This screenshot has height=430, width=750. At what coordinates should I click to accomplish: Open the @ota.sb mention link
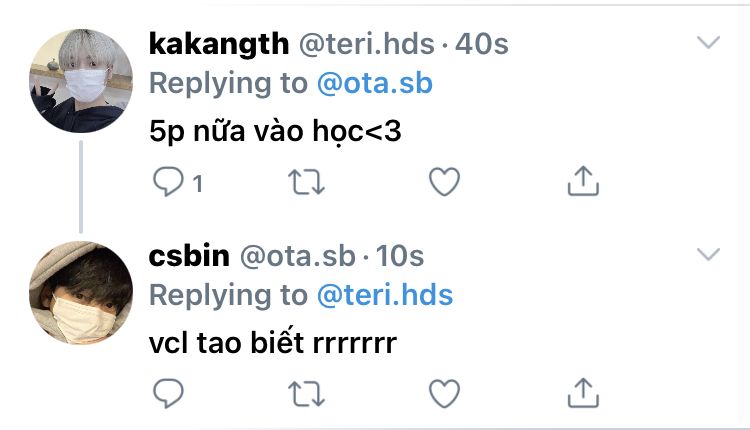pos(374,84)
